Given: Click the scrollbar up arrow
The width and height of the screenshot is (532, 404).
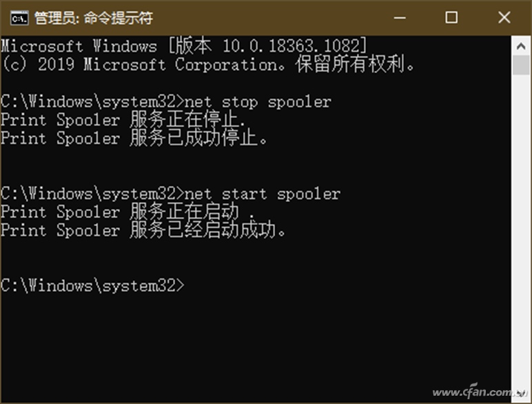Looking at the screenshot, I should [521, 46].
